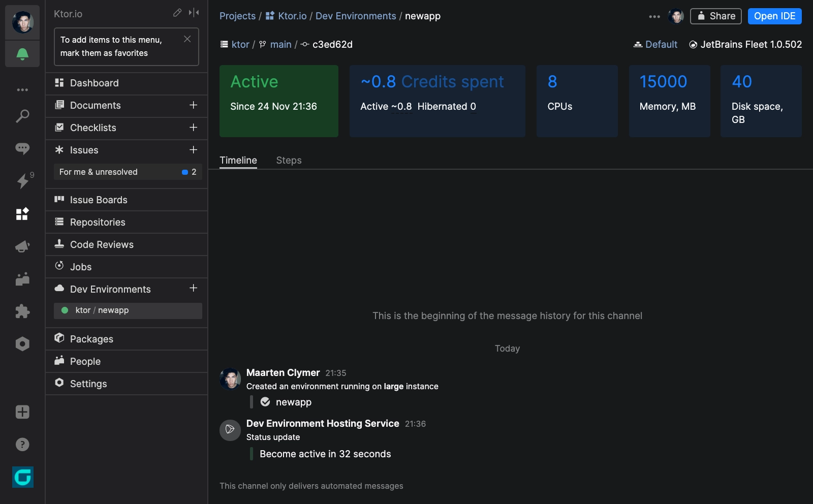This screenshot has width=813, height=504.
Task: Go to Projects breadcrumb link
Action: [237, 16]
